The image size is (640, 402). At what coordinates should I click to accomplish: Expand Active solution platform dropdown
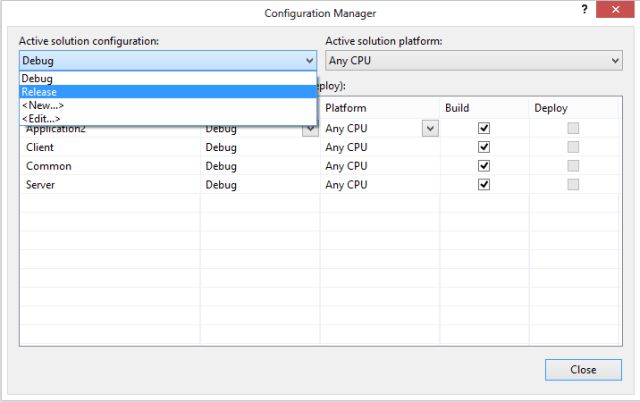pyautogui.click(x=615, y=61)
